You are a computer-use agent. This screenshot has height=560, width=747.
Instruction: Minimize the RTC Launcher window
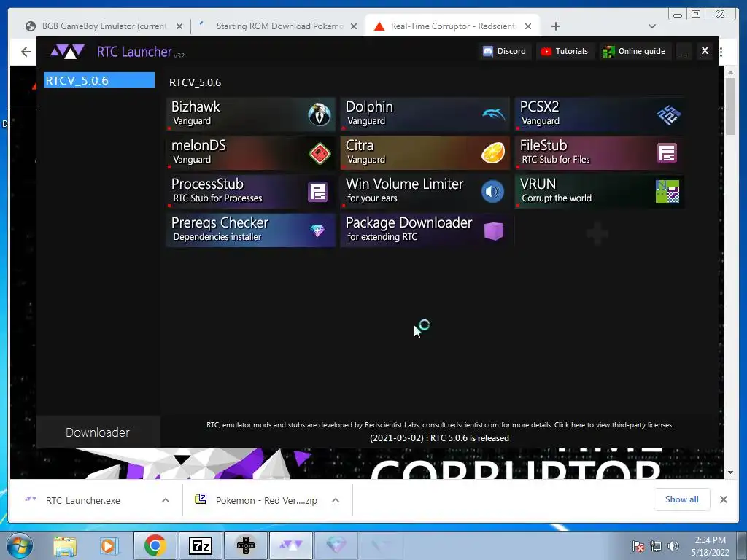(x=684, y=52)
